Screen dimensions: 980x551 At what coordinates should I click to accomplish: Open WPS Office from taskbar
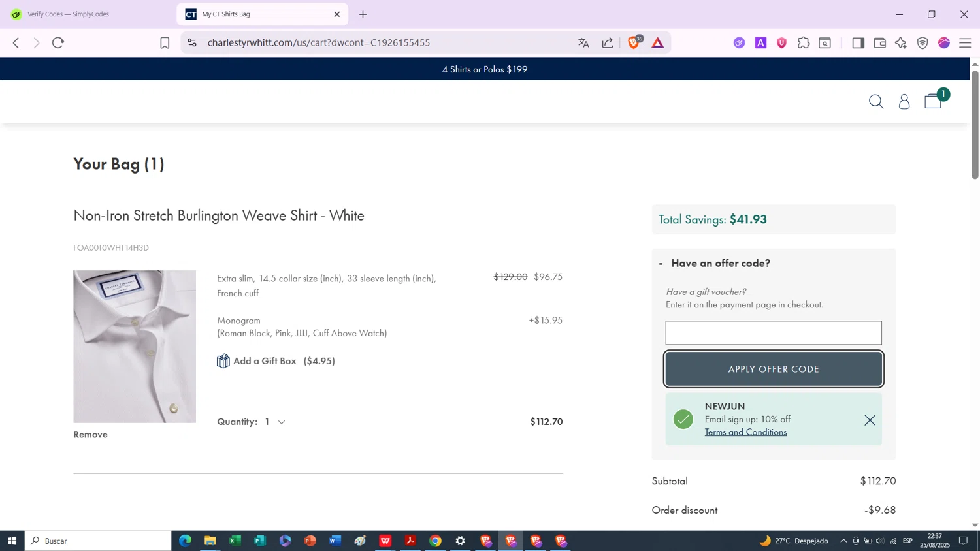(x=385, y=541)
